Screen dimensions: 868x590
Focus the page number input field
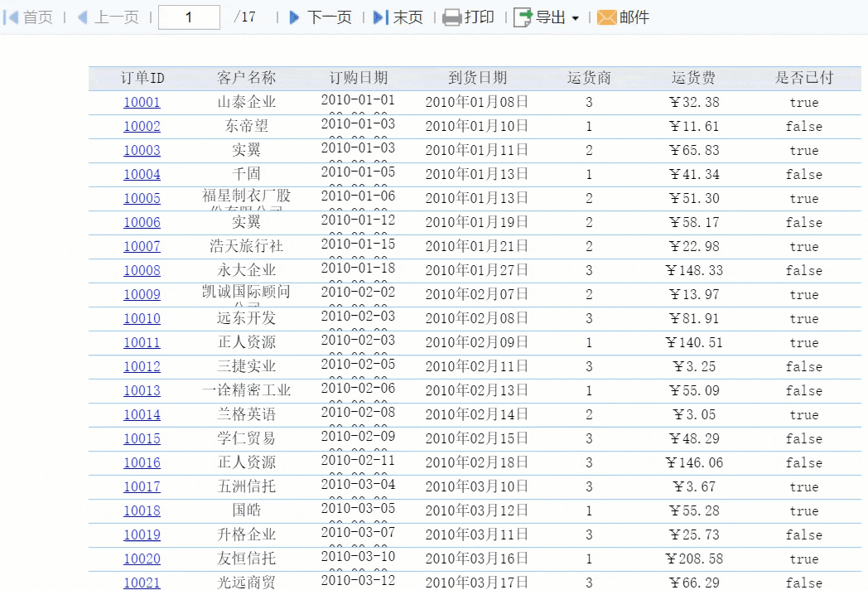tap(189, 17)
